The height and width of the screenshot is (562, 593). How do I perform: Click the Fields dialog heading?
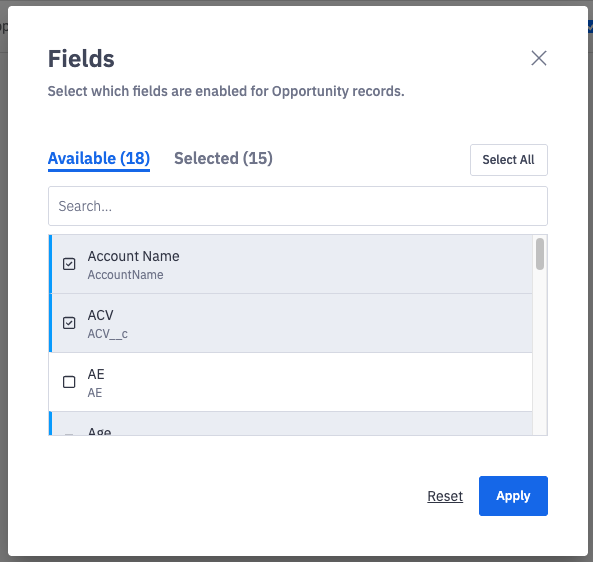[81, 59]
